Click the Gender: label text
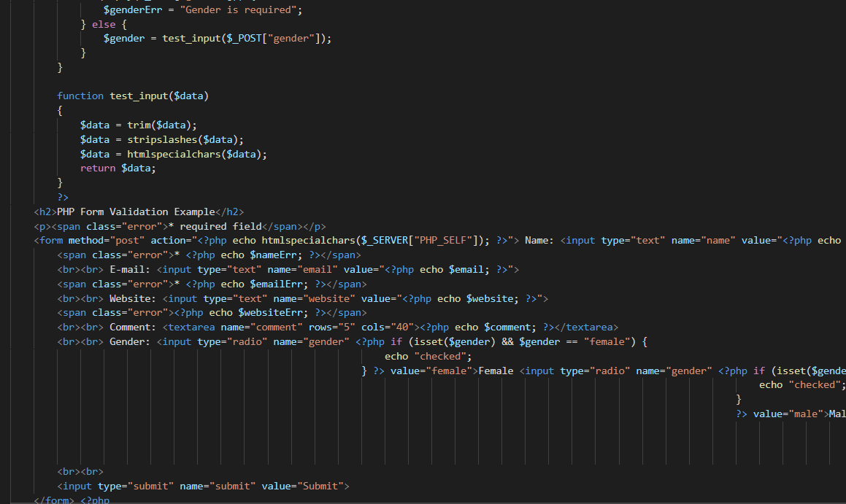This screenshot has width=846, height=504. (x=129, y=342)
